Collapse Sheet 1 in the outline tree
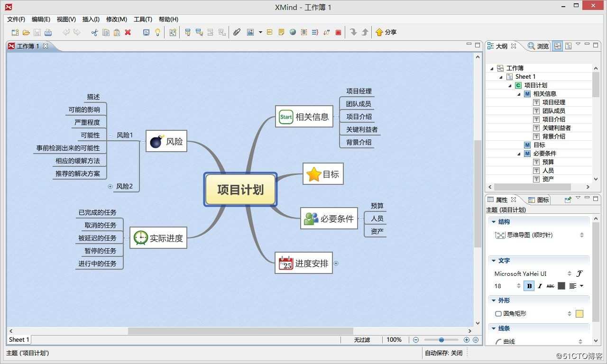The width and height of the screenshot is (607, 364). (x=501, y=77)
